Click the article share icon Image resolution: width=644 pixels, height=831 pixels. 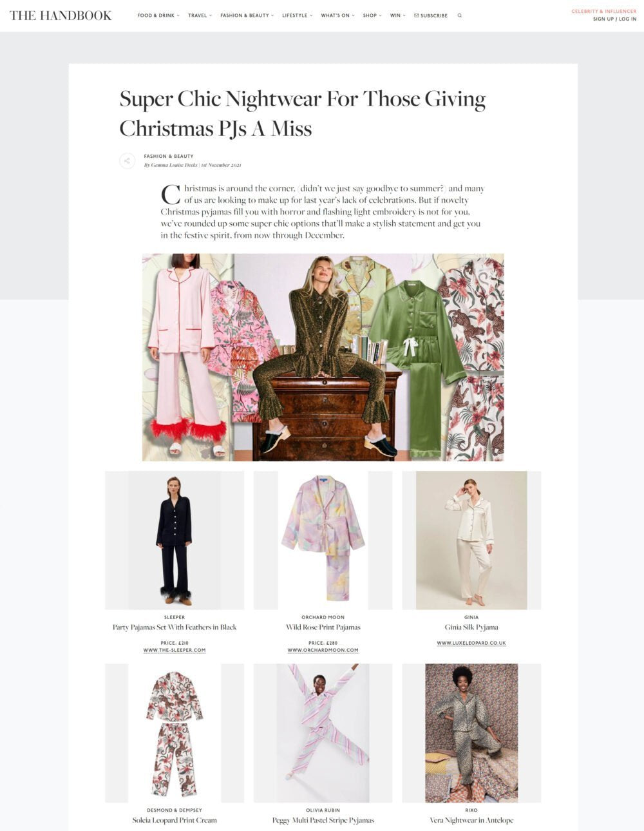tap(127, 160)
